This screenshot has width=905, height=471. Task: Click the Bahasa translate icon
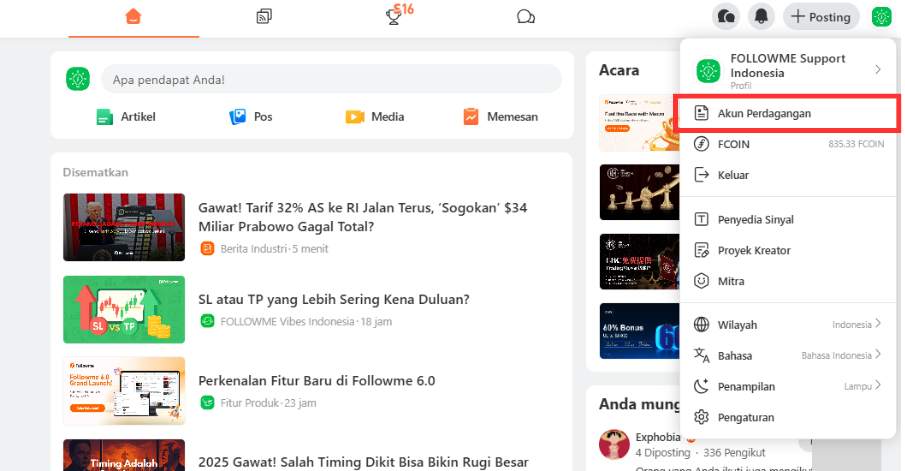(x=701, y=356)
